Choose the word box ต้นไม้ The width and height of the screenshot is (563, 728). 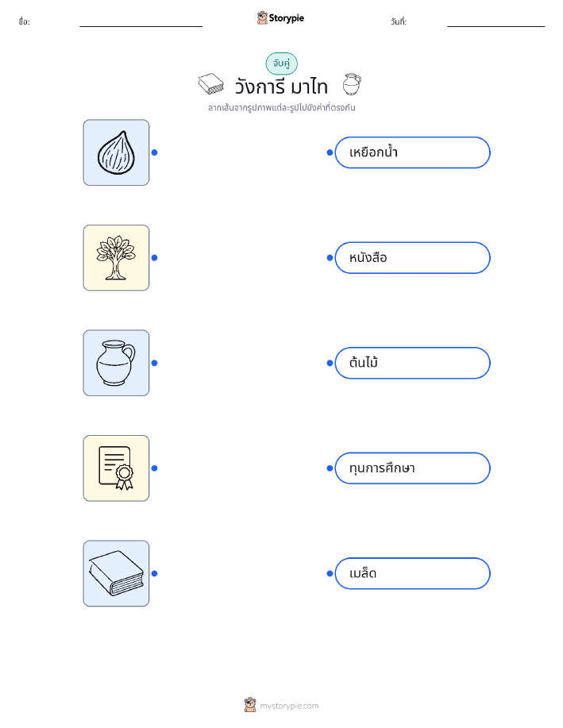tap(412, 363)
